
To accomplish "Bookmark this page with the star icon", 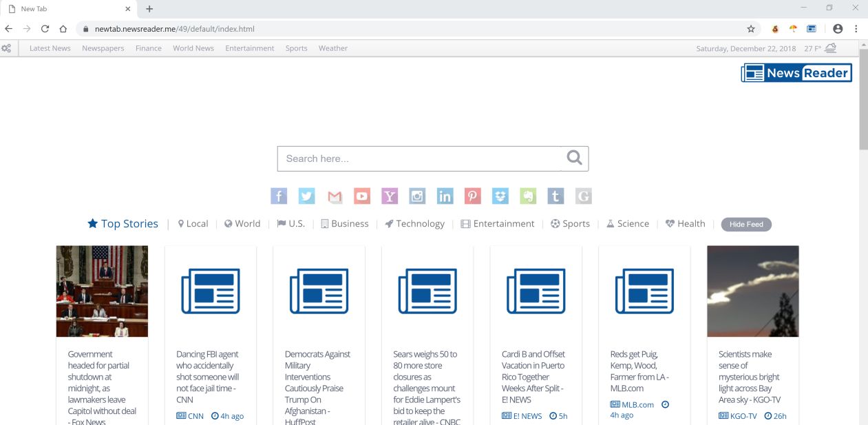I will 751,29.
